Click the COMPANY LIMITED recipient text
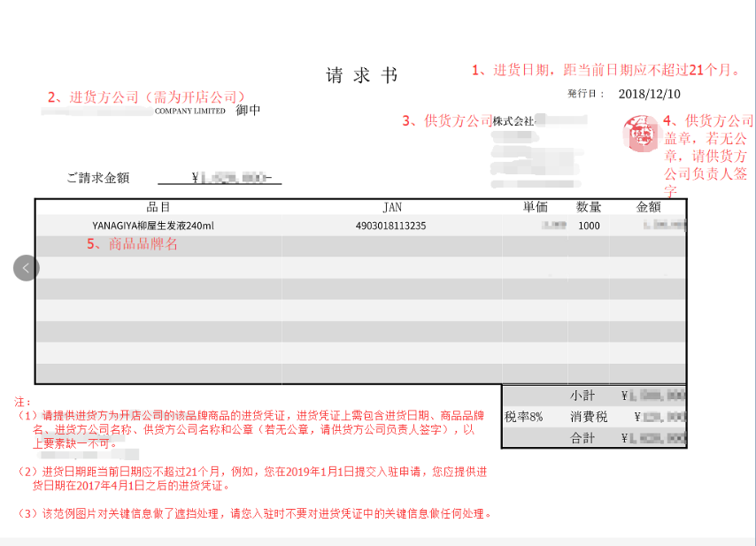 [190, 112]
